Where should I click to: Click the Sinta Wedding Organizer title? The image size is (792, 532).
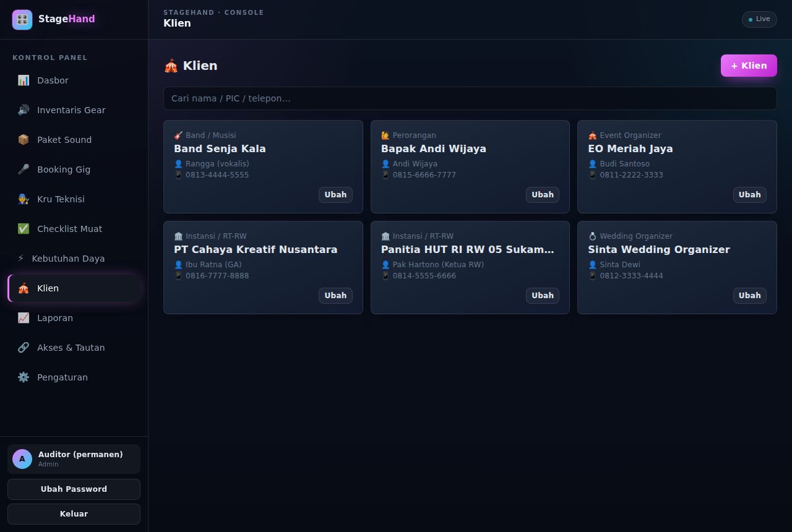tap(659, 249)
